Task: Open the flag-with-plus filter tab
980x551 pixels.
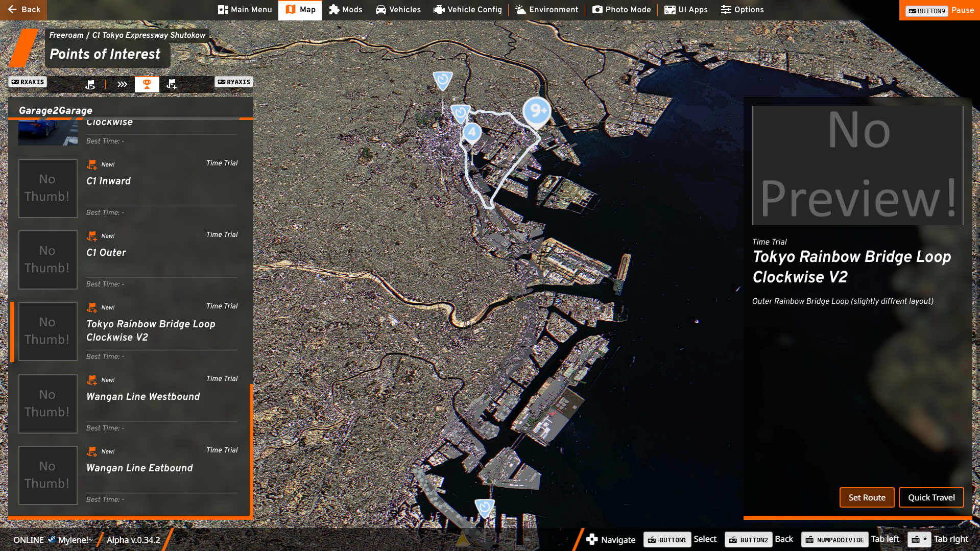Action: pyautogui.click(x=172, y=84)
